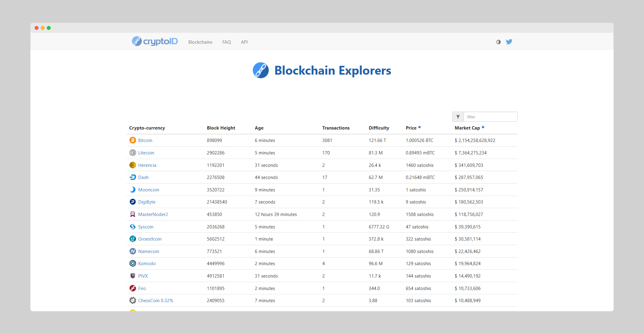This screenshot has height=334, width=644.
Task: Sort by the Difficulty column header
Action: pyautogui.click(x=379, y=128)
